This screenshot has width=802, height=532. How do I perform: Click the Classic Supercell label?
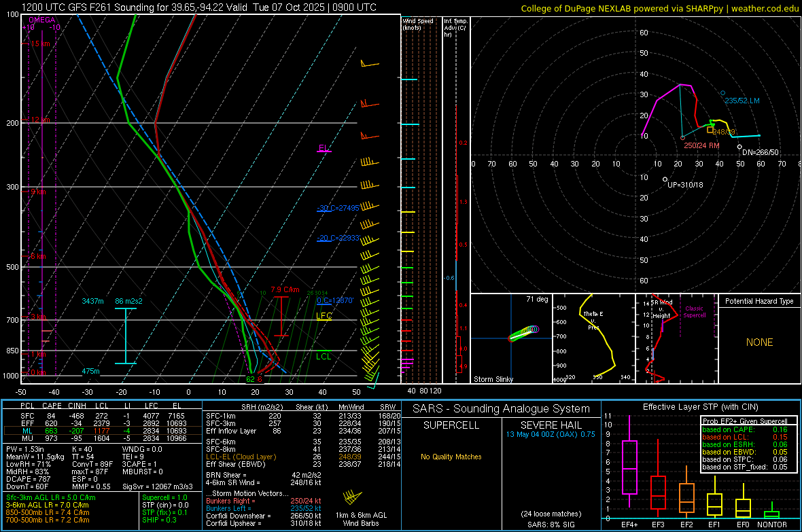[694, 312]
